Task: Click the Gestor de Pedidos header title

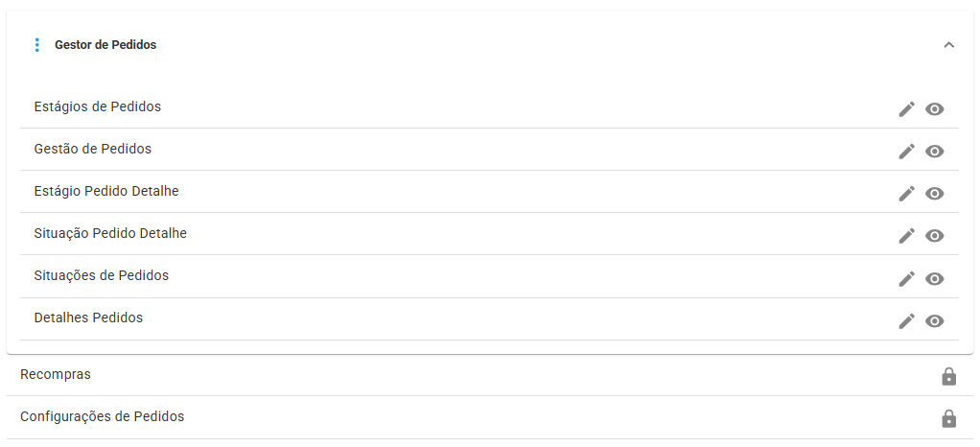Action: point(105,45)
